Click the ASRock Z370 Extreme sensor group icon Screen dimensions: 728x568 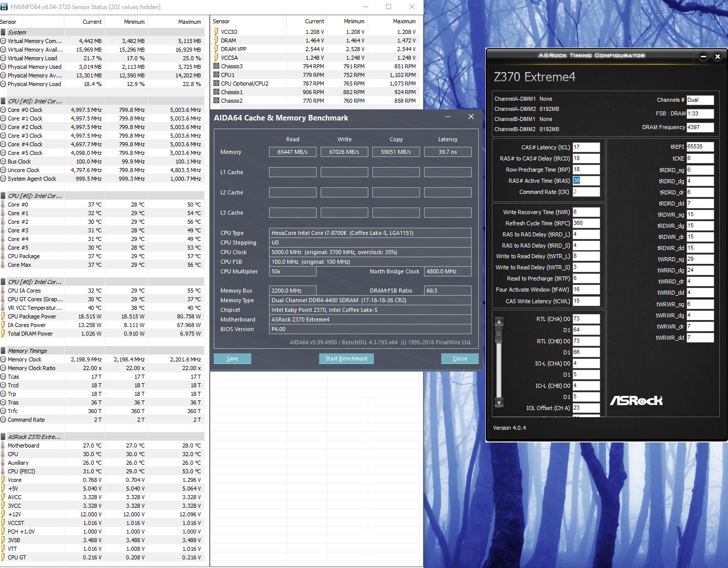tap(4, 437)
